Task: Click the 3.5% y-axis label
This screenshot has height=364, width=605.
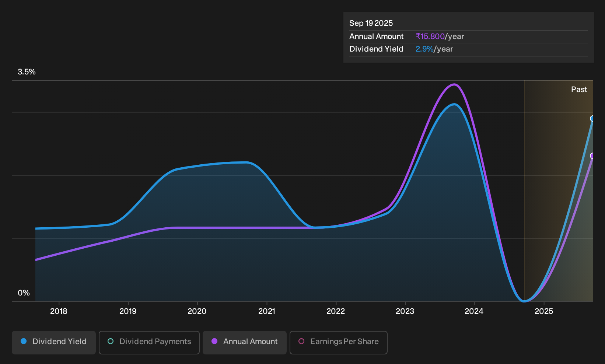Action: (27, 72)
